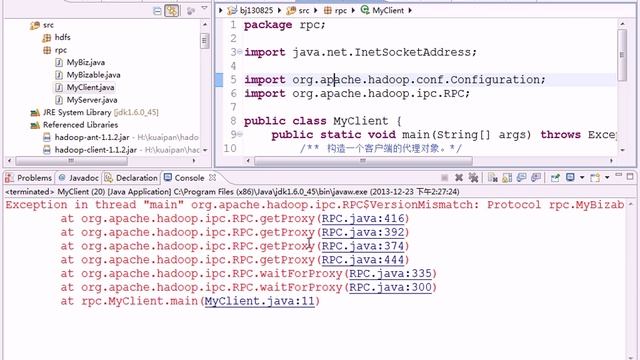Click the JRE System Library icon
This screenshot has width=640, height=360.
pyautogui.click(x=35, y=112)
